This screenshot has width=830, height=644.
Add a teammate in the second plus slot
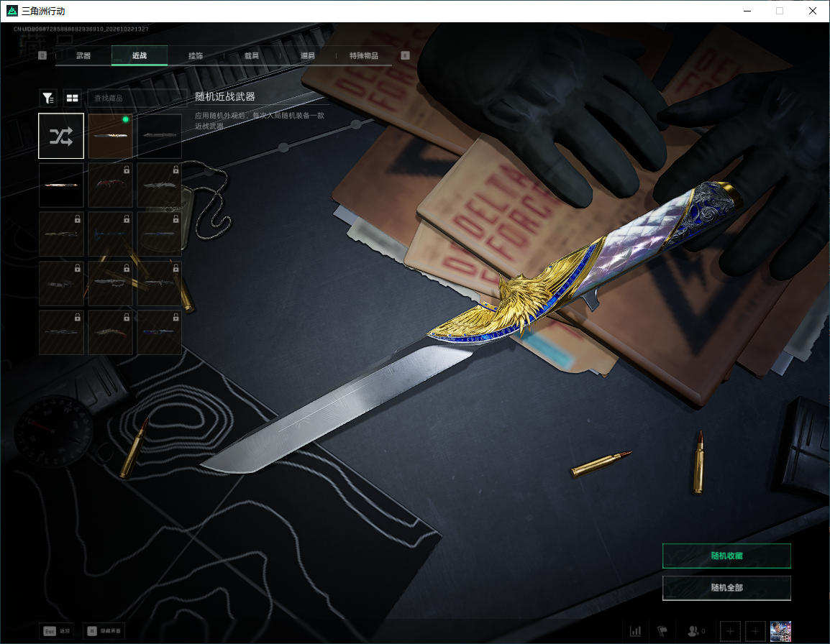point(755,631)
